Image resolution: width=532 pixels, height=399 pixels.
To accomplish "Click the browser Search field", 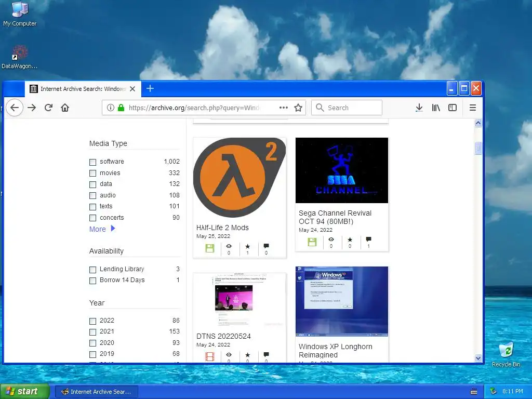I will click(347, 108).
